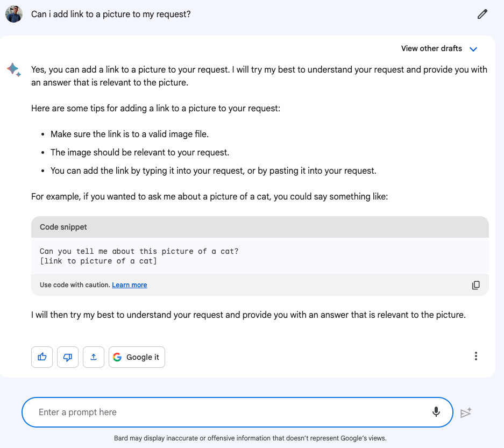The width and height of the screenshot is (504, 448).
Task: Click the valid image file bullet point
Action: tap(129, 134)
